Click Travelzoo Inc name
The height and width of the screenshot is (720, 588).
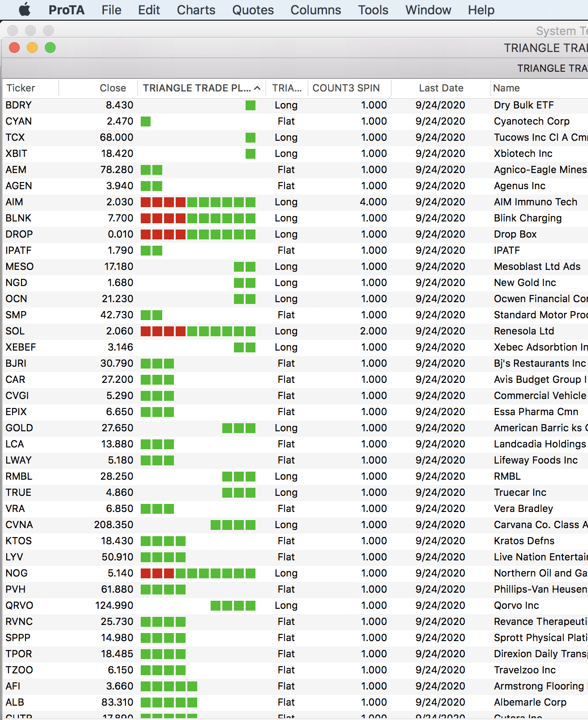point(524,670)
